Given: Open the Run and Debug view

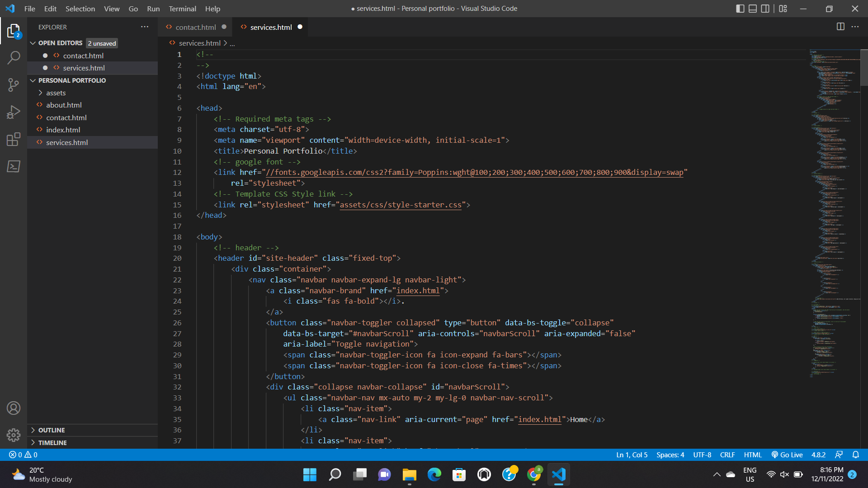Looking at the screenshot, I should (x=14, y=112).
